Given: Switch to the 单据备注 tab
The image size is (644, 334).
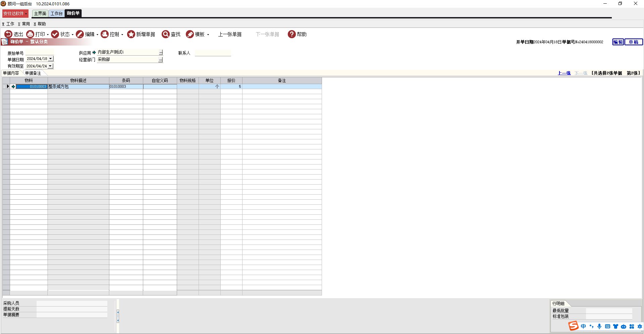Looking at the screenshot, I should (33, 73).
